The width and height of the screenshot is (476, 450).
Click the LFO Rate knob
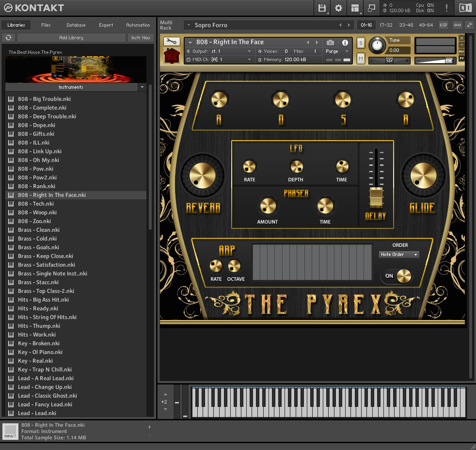(x=250, y=166)
